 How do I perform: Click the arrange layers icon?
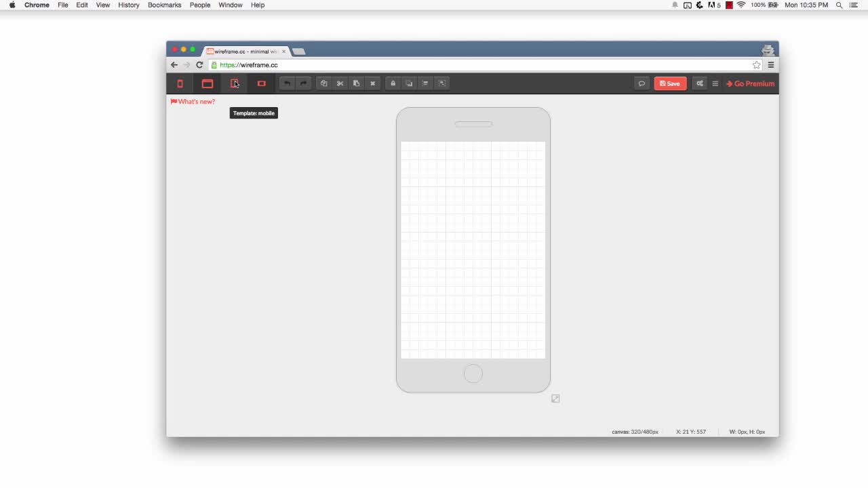point(409,83)
